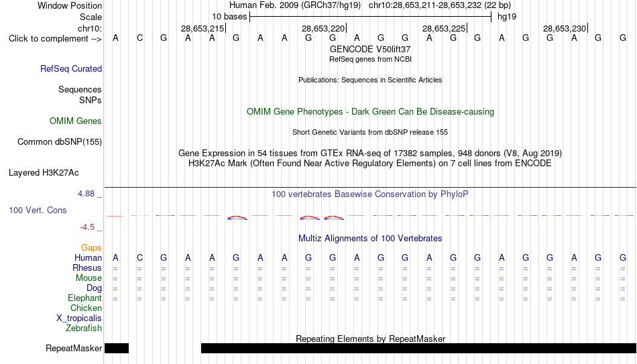Screen dimensions: 637x364
Task: Click 'Short Genetic Variants from dbSNP release 155'
Action: pos(370,133)
